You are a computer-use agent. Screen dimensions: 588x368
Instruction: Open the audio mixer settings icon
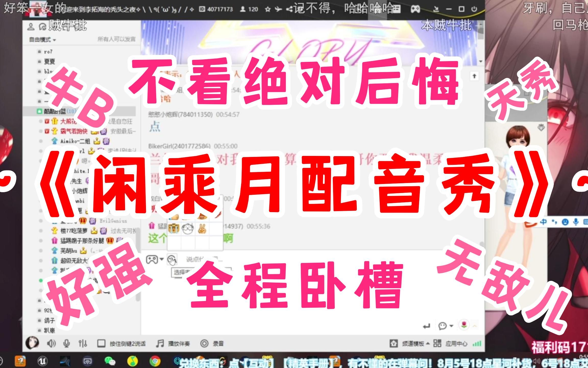[x=83, y=343]
